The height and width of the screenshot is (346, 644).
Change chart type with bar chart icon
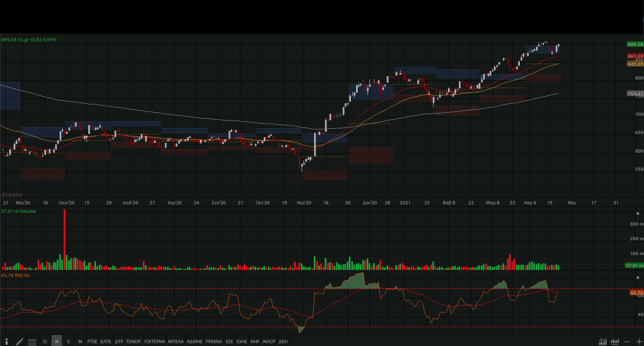tap(615, 342)
